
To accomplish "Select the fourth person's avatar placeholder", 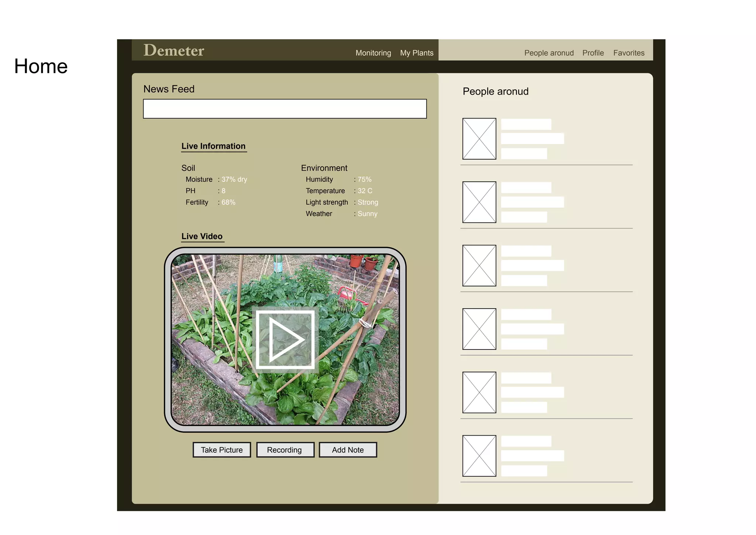I will [x=479, y=329].
